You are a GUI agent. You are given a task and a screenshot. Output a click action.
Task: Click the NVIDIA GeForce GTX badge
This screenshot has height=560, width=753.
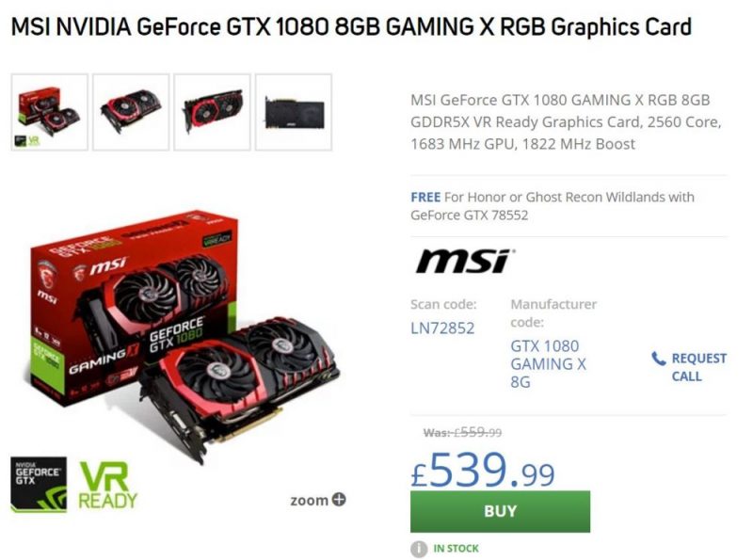(39, 484)
